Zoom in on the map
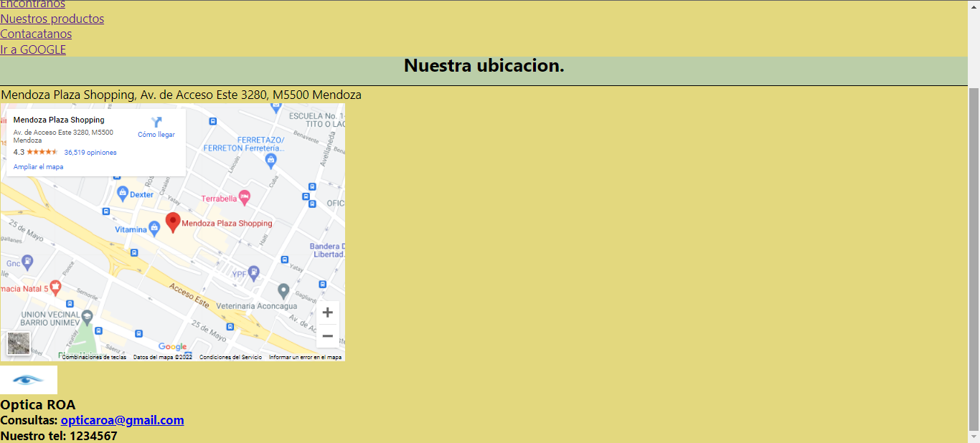 [327, 313]
